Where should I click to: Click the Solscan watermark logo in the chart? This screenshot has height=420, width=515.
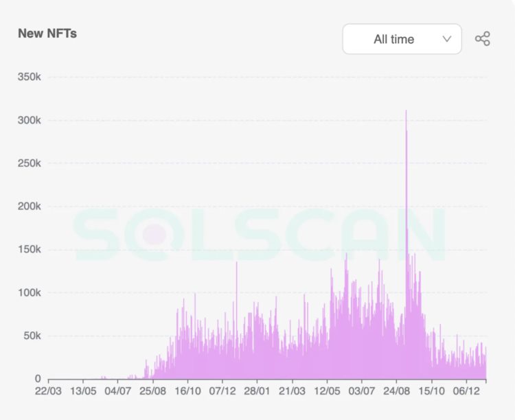click(260, 235)
